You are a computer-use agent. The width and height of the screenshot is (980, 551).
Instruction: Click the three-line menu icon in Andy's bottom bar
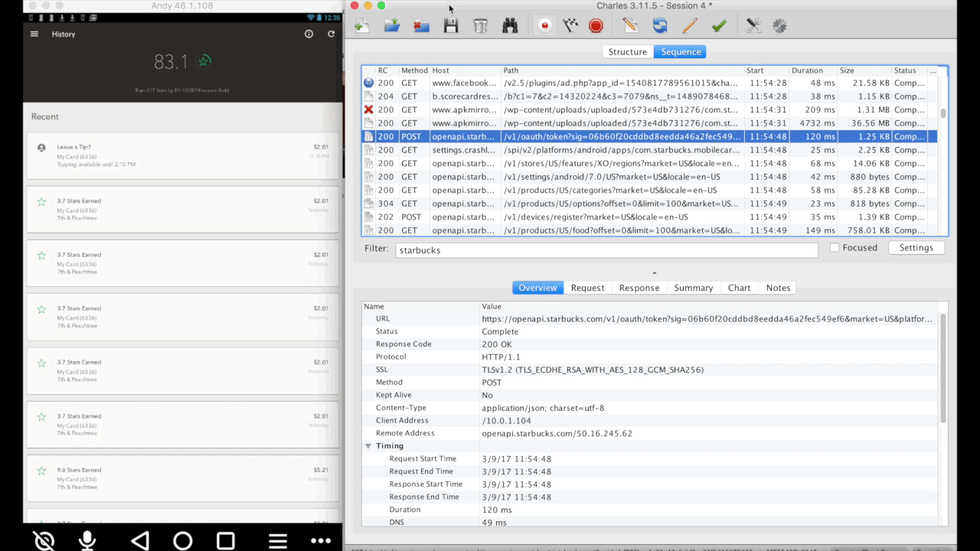(277, 541)
